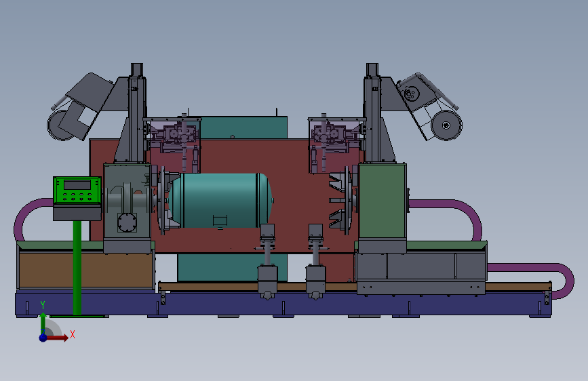
Task: Select the bolted circular flange on the left headstock
Action: click(x=127, y=223)
